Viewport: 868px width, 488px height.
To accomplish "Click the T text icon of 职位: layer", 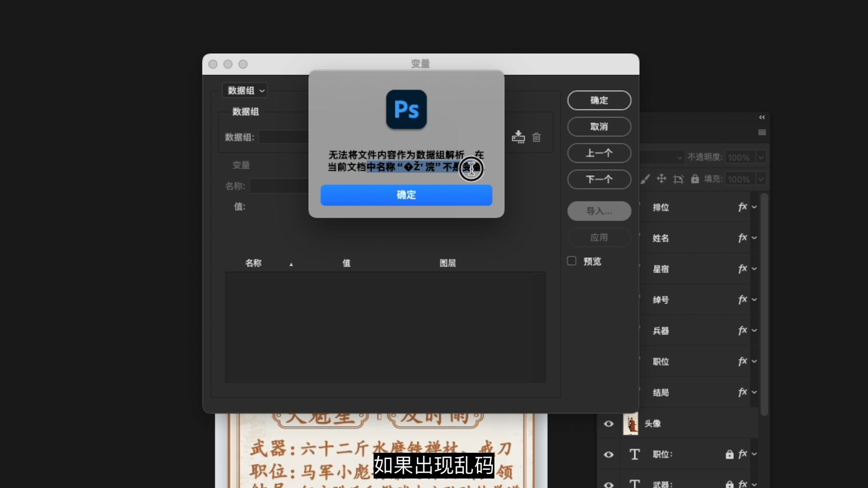I will [635, 454].
